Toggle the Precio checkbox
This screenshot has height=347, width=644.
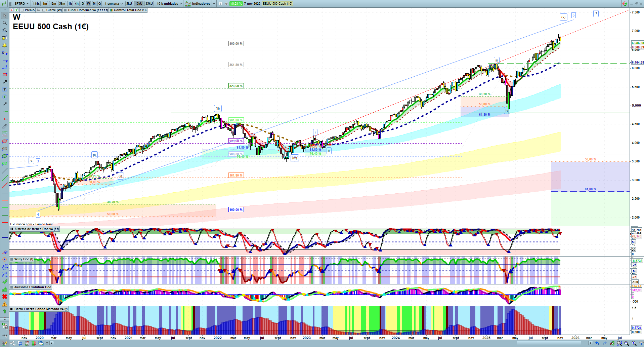point(23,10)
